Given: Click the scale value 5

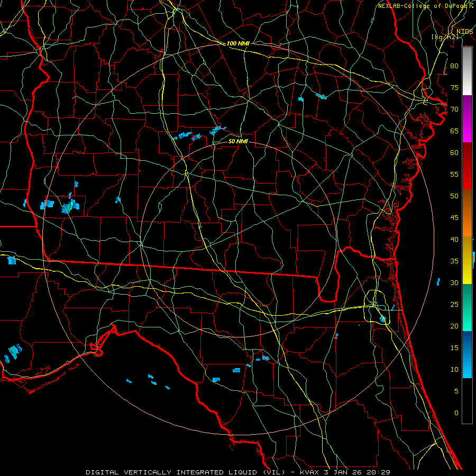Looking at the screenshot, I should 456,391.
